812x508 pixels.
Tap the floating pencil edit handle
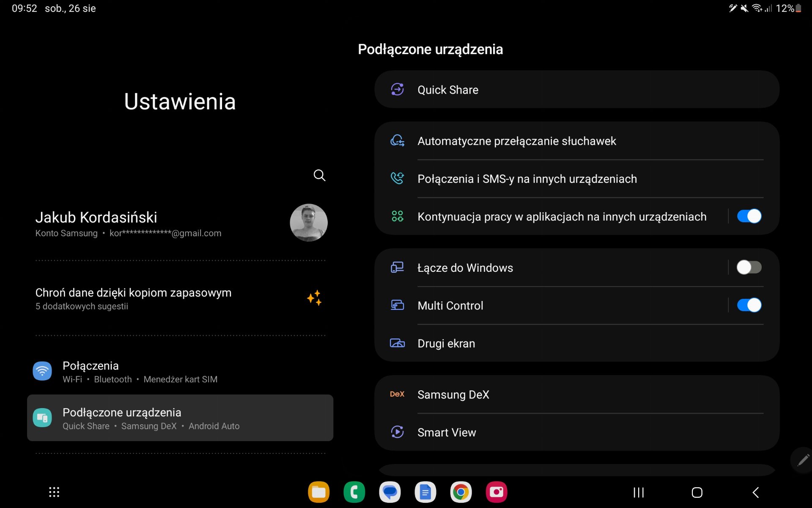[802, 460]
